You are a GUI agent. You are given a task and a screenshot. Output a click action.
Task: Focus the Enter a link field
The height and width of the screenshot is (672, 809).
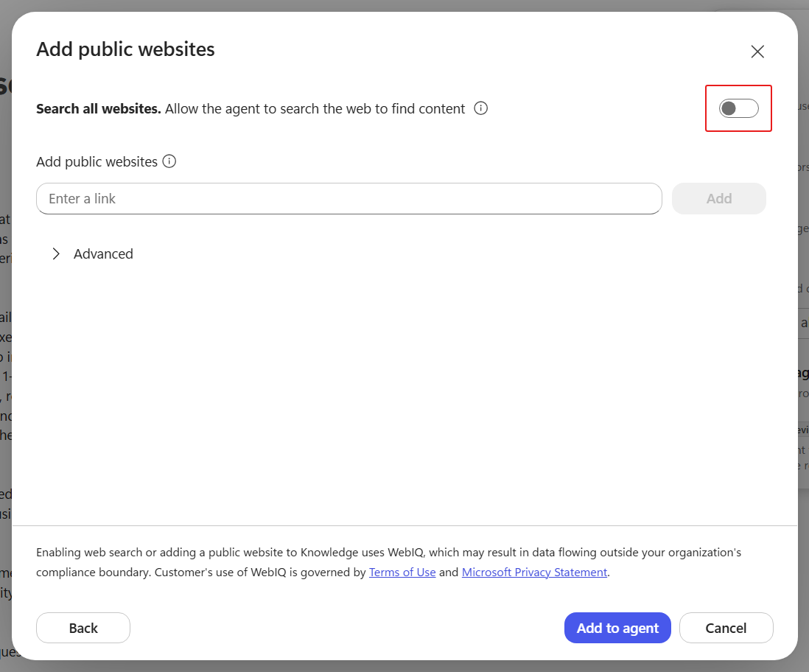coord(349,199)
